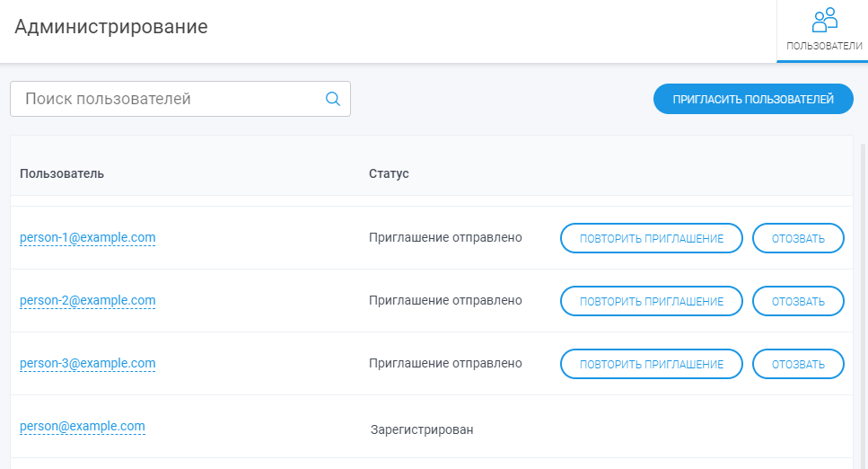This screenshot has height=469, width=868.
Task: Revoke invitation for person-3@example.com via Отозвать
Action: (798, 364)
